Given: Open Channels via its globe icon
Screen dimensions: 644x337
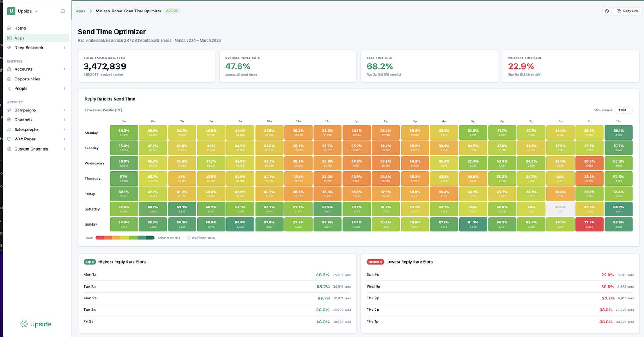Looking at the screenshot, I should pyautogui.click(x=9, y=119).
